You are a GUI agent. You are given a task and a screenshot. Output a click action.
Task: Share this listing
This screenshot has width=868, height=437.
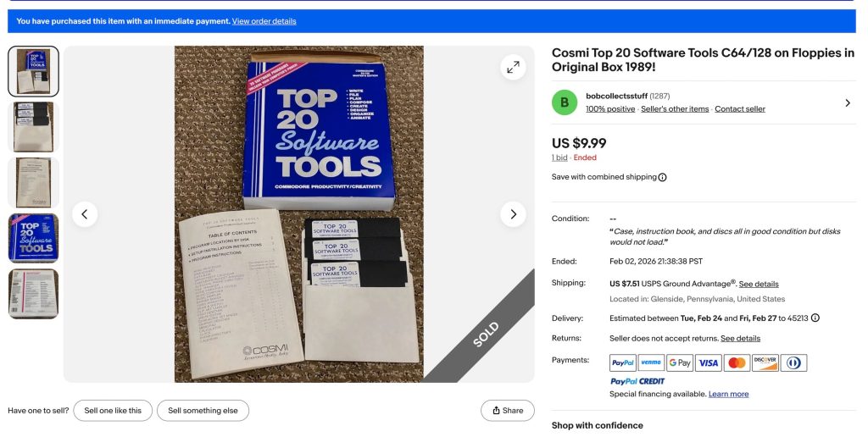[508, 411]
